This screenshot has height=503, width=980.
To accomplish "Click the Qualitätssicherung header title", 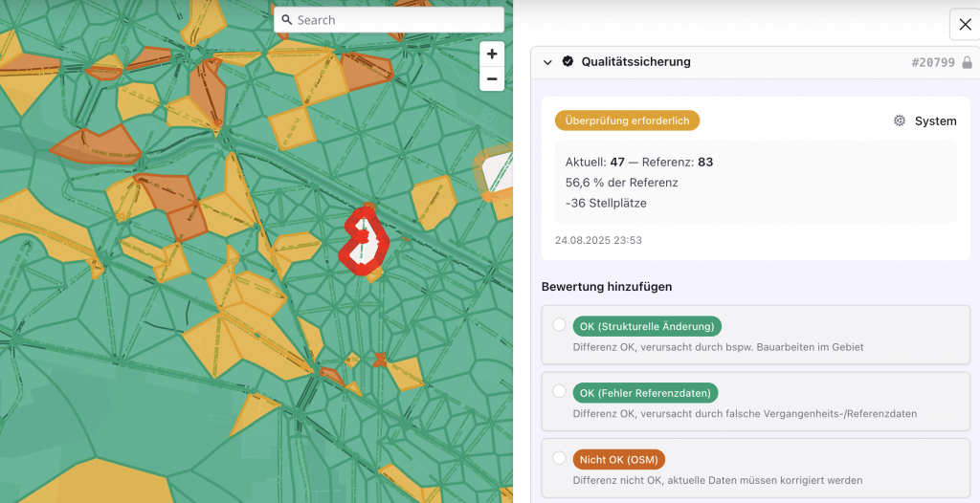I will tap(635, 61).
